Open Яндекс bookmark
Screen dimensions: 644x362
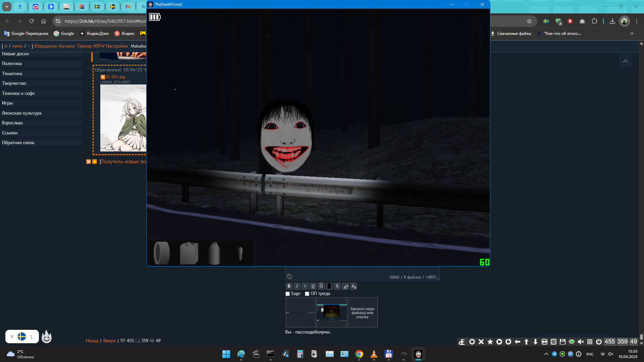pyautogui.click(x=124, y=34)
